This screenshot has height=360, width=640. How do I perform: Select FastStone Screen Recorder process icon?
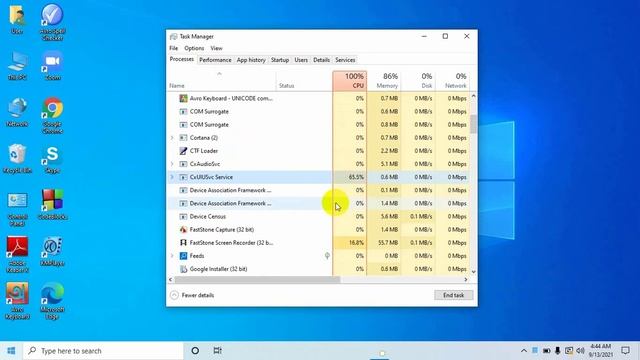tap(183, 242)
